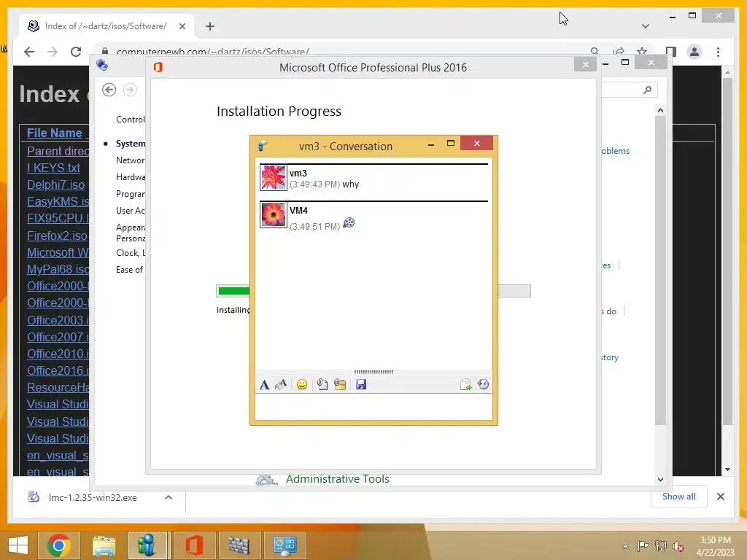The image size is (747, 560).
Task: Close the Chrome downloads bar
Action: 720,497
